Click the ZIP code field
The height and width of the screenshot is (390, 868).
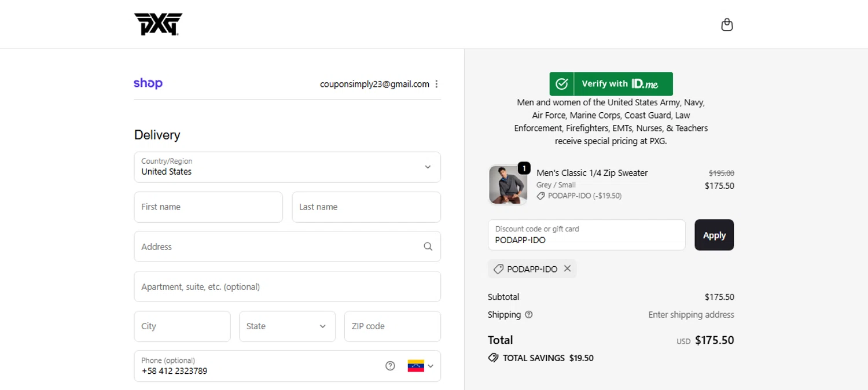point(392,326)
